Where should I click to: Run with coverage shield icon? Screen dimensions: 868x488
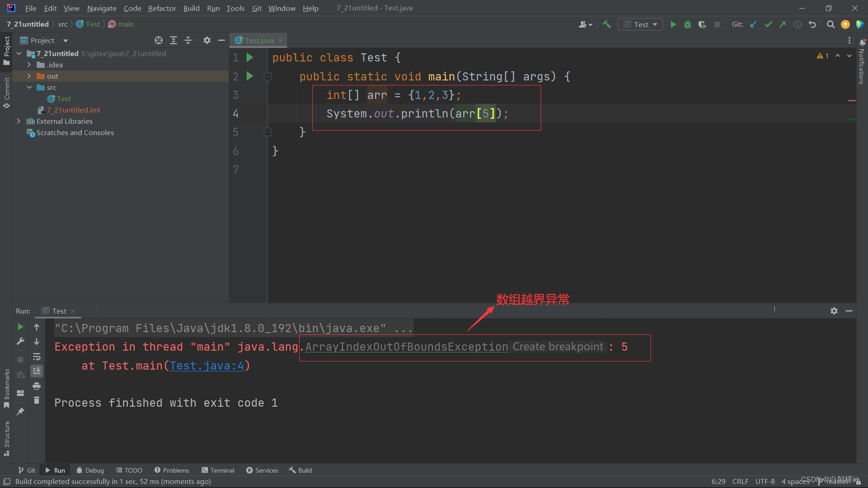(x=702, y=24)
